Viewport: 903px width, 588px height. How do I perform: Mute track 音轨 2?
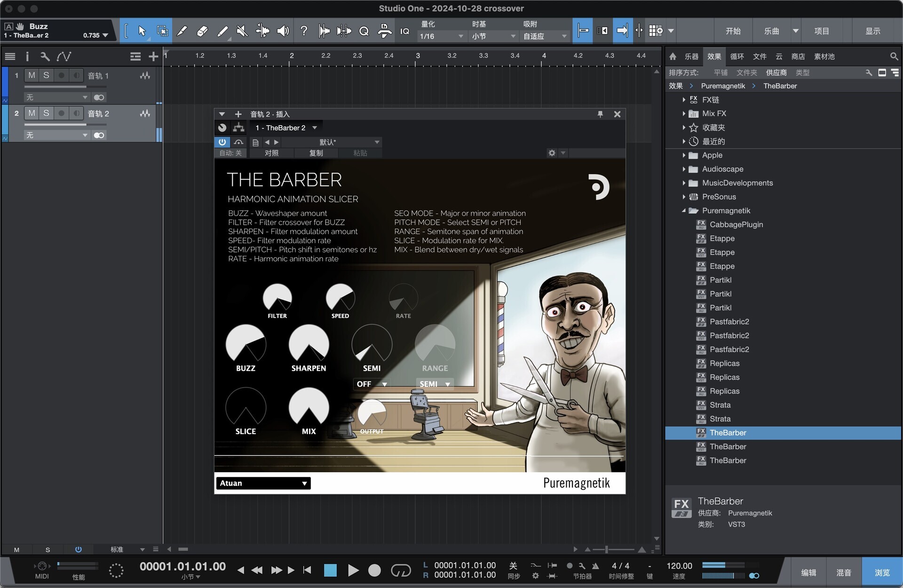(x=32, y=113)
